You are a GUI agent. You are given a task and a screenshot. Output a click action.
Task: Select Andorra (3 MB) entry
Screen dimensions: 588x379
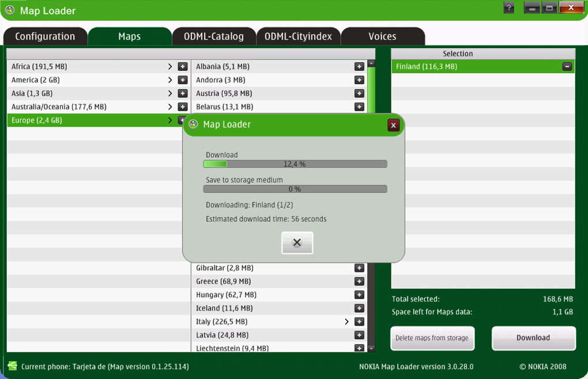click(280, 80)
